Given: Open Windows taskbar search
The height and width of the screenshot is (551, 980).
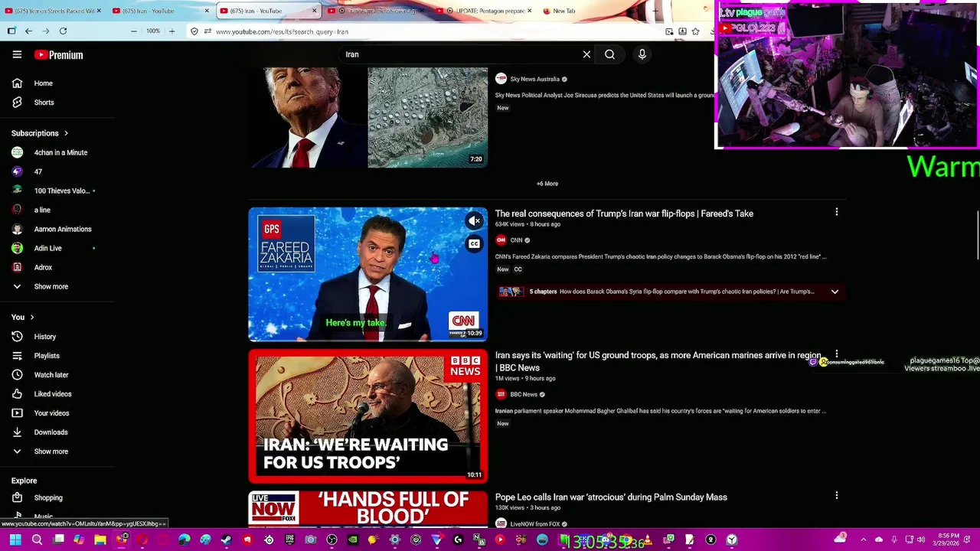Looking at the screenshot, I should pos(37,540).
